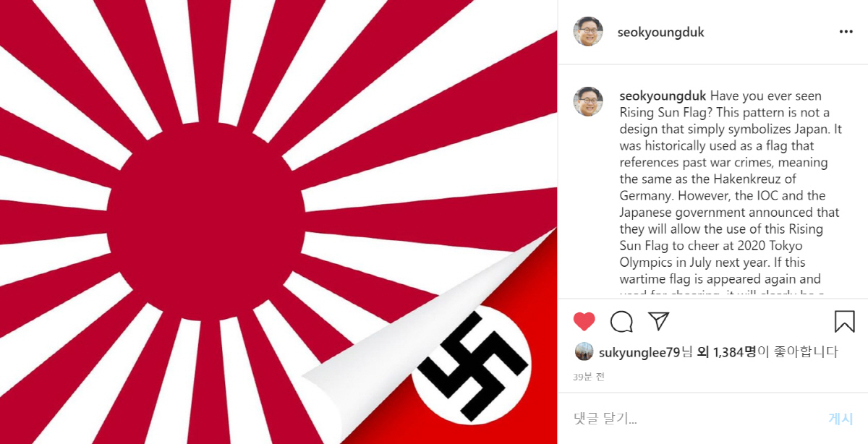Screen dimensions: 868x444
Task: Open the three-dot more options menu
Action: (846, 33)
